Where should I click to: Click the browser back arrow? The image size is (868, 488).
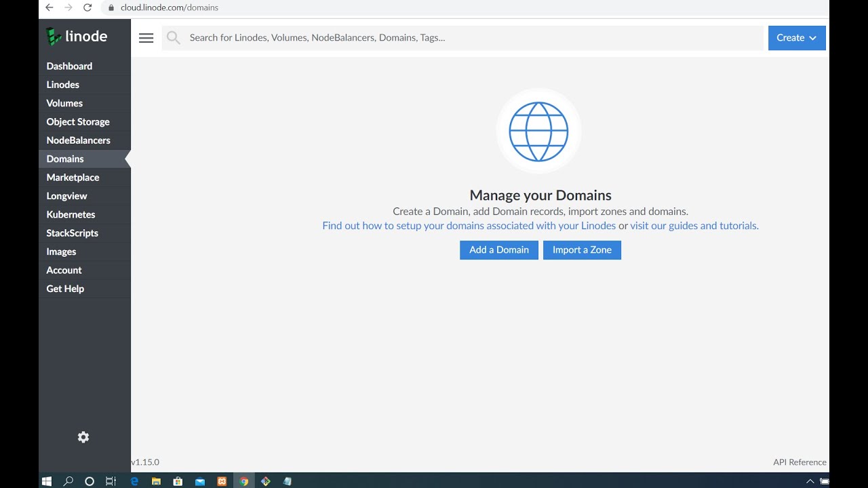pyautogui.click(x=49, y=7)
